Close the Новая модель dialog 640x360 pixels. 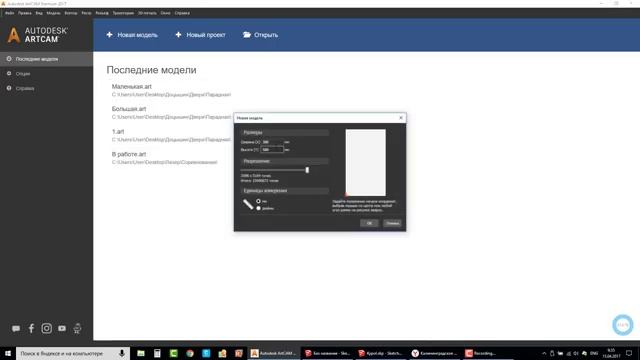[x=401, y=118]
